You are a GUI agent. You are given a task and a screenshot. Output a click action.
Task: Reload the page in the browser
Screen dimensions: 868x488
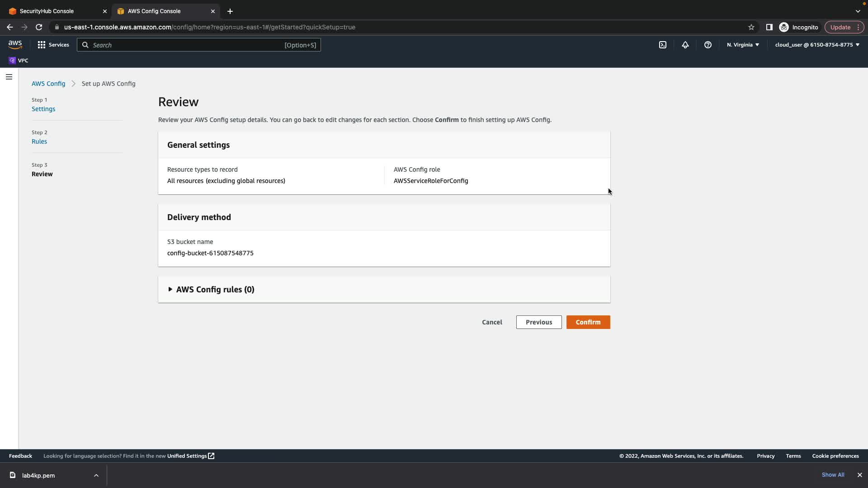click(x=39, y=27)
